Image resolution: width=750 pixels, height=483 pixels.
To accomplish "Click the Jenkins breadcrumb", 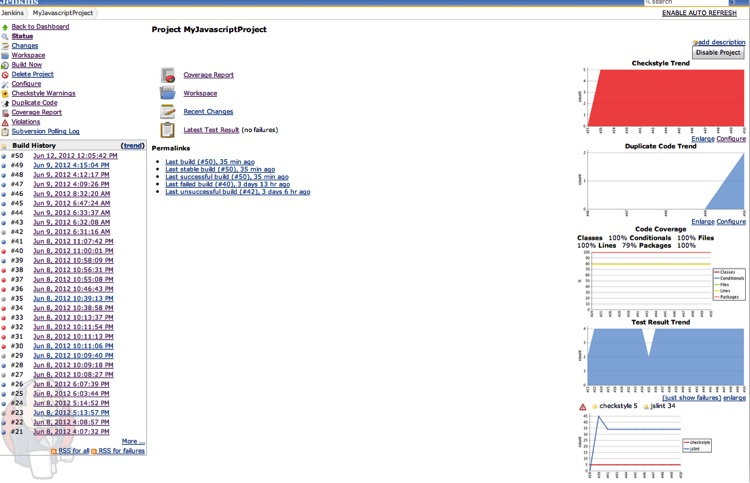I will [x=12, y=13].
